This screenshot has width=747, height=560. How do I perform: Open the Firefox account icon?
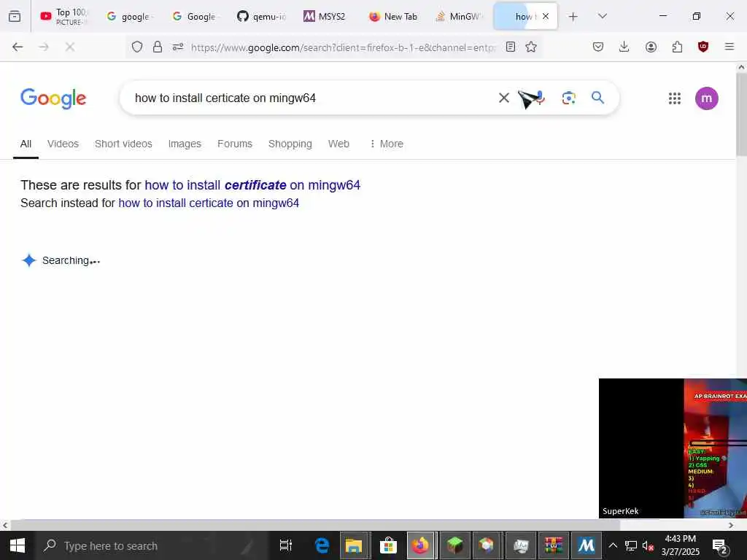651,47
